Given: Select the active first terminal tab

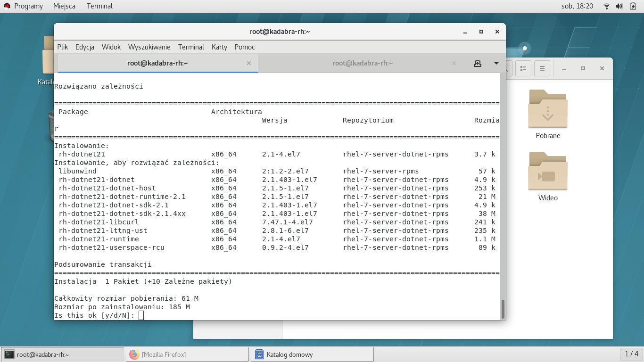Looking at the screenshot, I should coord(157,63).
